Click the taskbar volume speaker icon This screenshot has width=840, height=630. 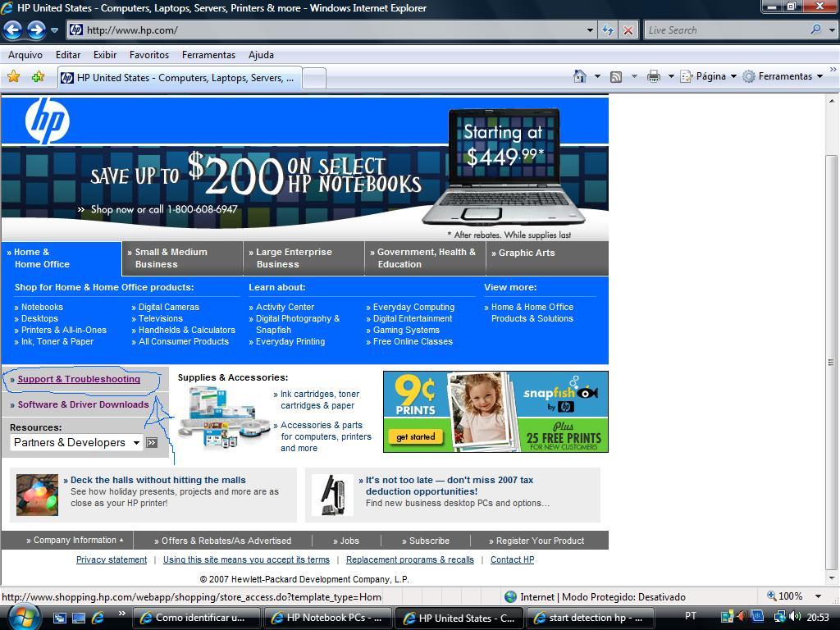795,617
